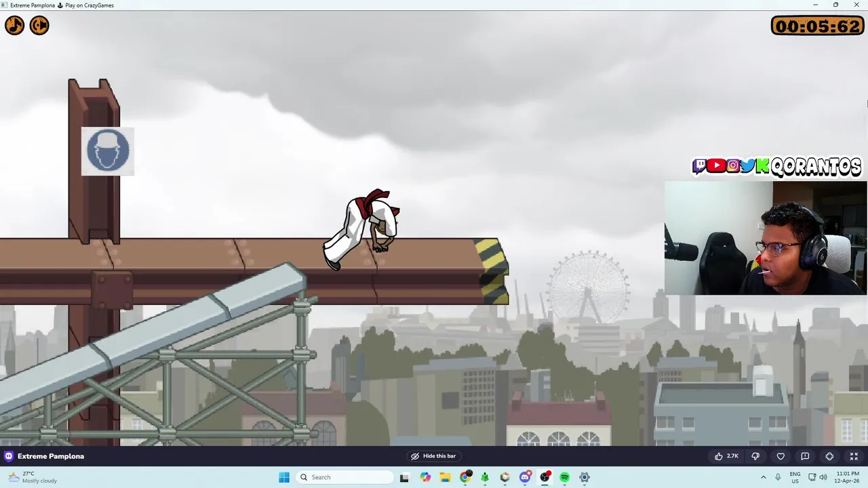Viewport: 868px width, 488px height.
Task: Open Task View on the taskbar
Action: 404,477
